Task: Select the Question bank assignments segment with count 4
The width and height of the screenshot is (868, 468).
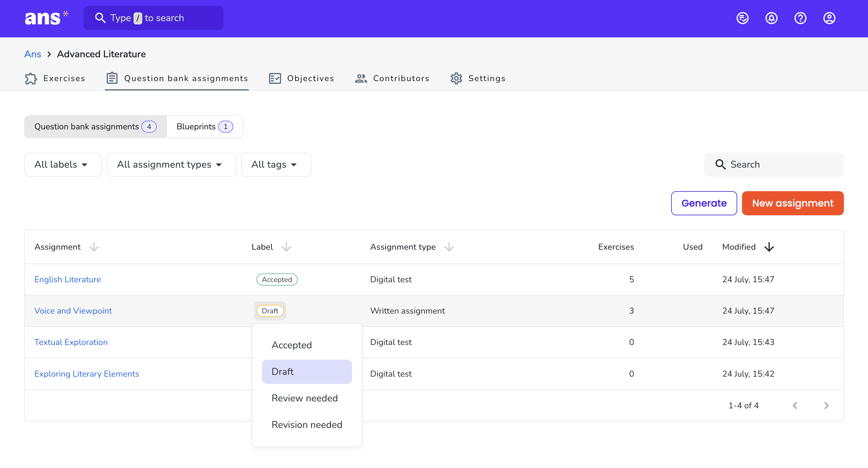Action: (x=95, y=126)
